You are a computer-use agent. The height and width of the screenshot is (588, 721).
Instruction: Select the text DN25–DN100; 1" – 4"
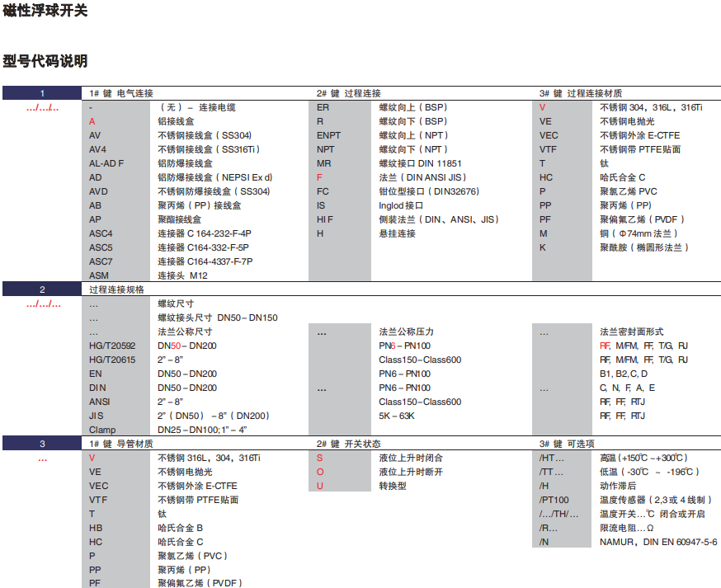point(202,430)
